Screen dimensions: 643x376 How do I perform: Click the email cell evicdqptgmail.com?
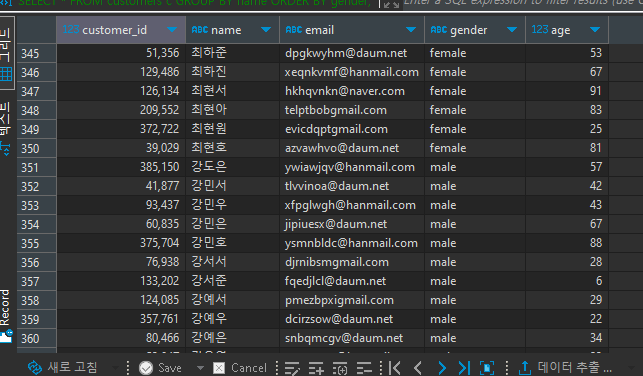coord(352,129)
